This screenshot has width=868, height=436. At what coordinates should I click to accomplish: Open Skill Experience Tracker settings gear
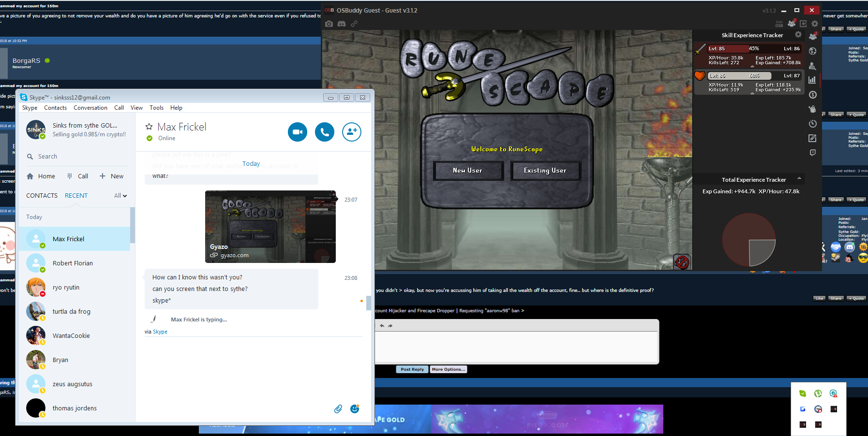pyautogui.click(x=798, y=35)
